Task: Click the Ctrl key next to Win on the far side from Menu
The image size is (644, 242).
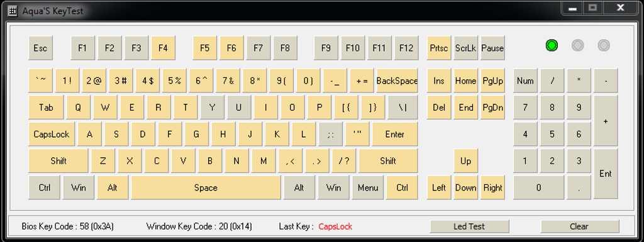Action: [x=45, y=187]
